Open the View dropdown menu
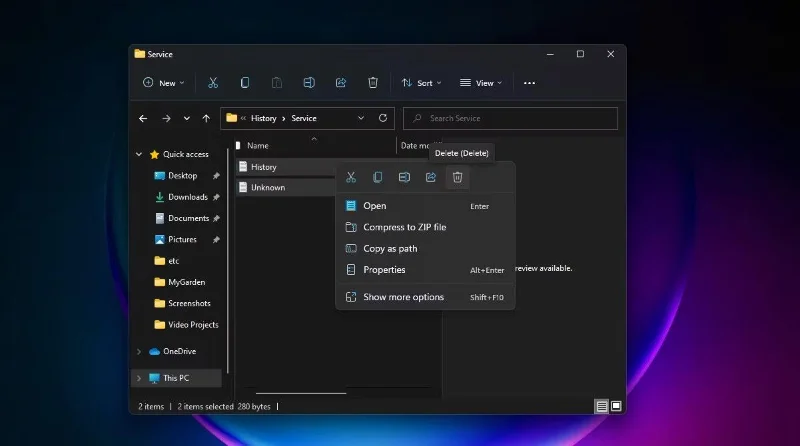800x446 pixels. [x=481, y=83]
